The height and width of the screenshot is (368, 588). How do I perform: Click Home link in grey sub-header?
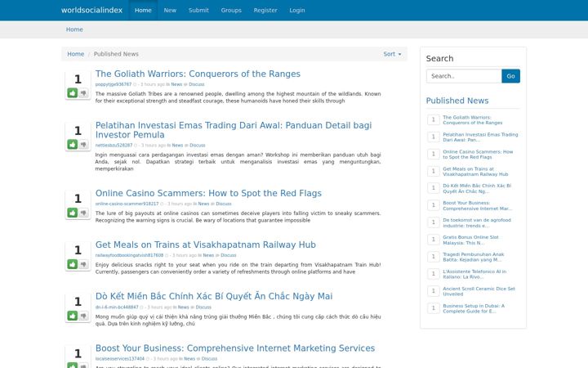point(74,29)
